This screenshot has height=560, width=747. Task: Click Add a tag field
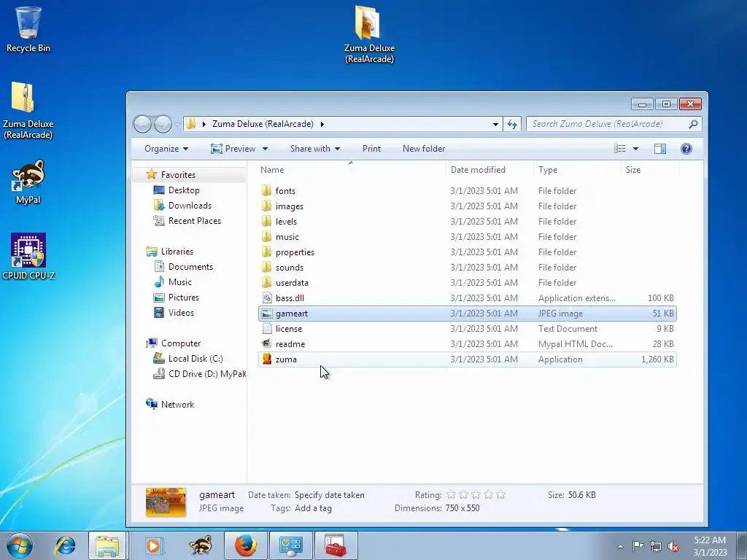tap(313, 508)
